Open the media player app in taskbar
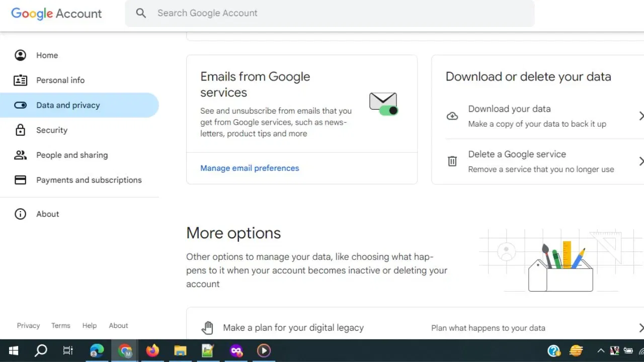The width and height of the screenshot is (644, 362). click(264, 350)
